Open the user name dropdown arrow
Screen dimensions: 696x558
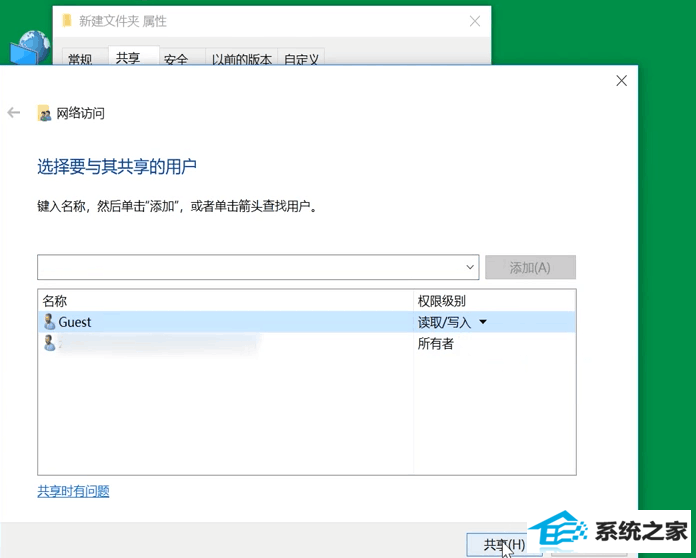(470, 267)
